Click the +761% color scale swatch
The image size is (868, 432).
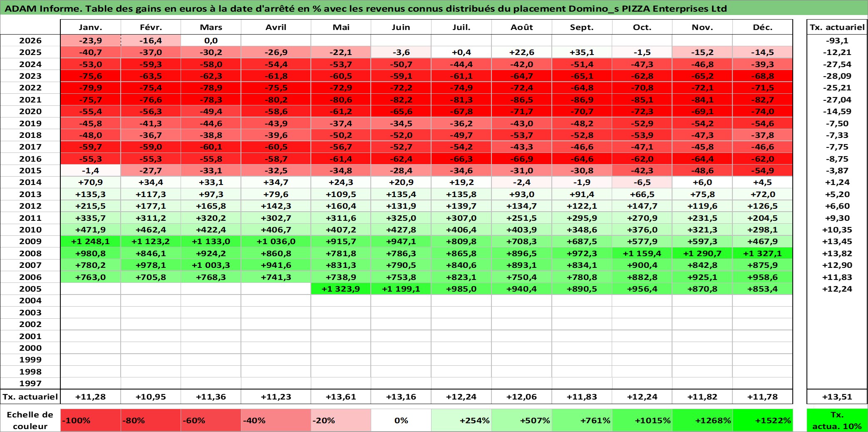(582, 420)
